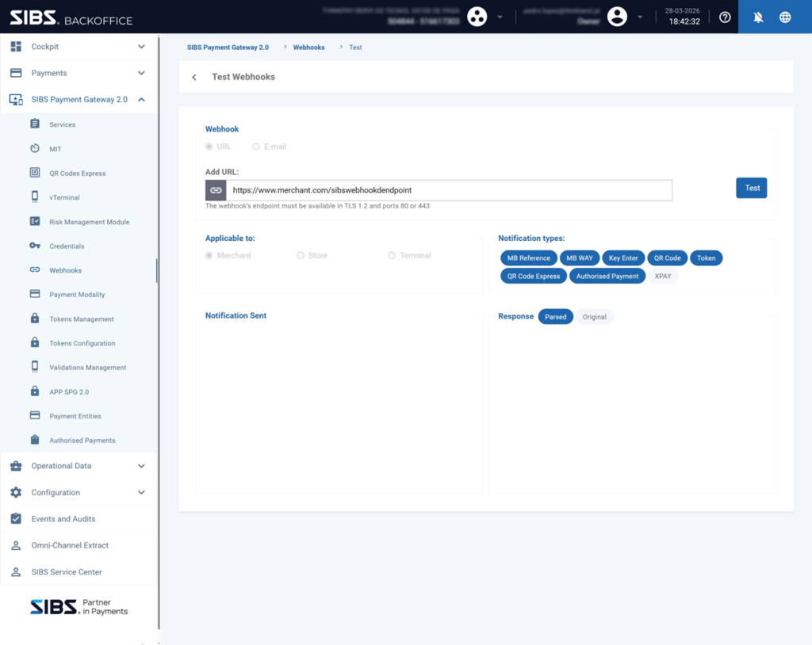
Task: Toggle the XPAY notification type chip
Action: [663, 276]
